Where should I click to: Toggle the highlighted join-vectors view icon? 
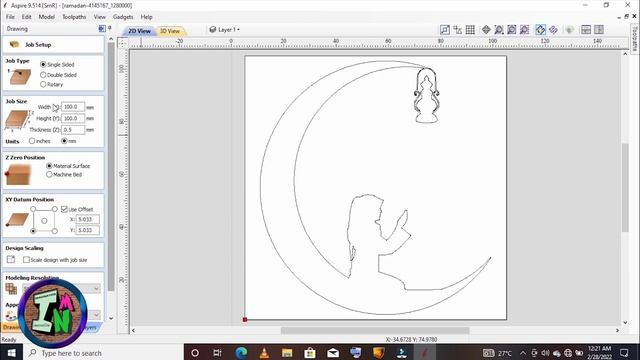pos(540,30)
